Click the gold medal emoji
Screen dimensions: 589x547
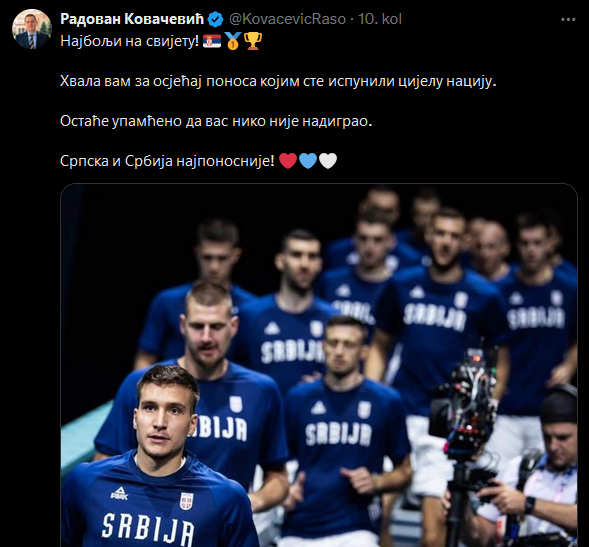click(233, 41)
